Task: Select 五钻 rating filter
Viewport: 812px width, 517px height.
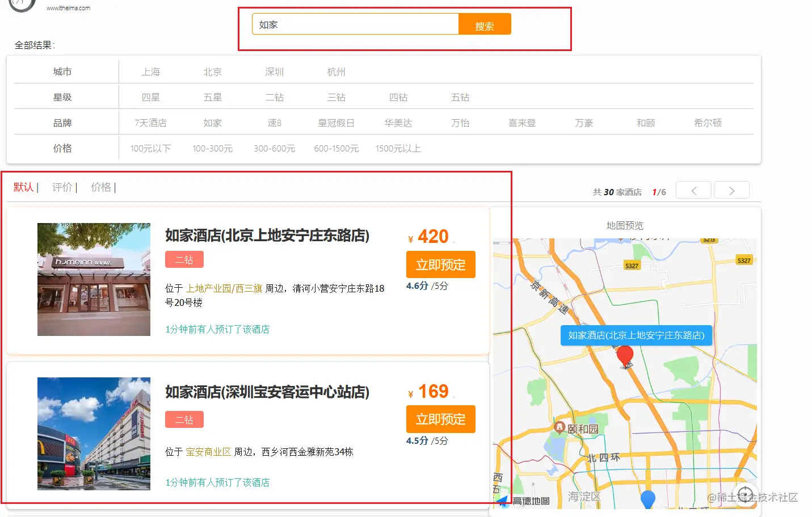Action: click(460, 98)
